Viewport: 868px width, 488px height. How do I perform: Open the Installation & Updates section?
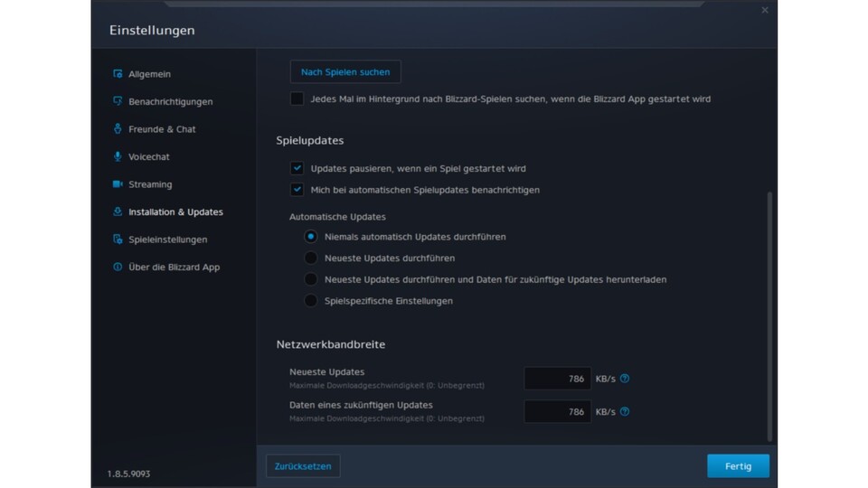pyautogui.click(x=175, y=212)
